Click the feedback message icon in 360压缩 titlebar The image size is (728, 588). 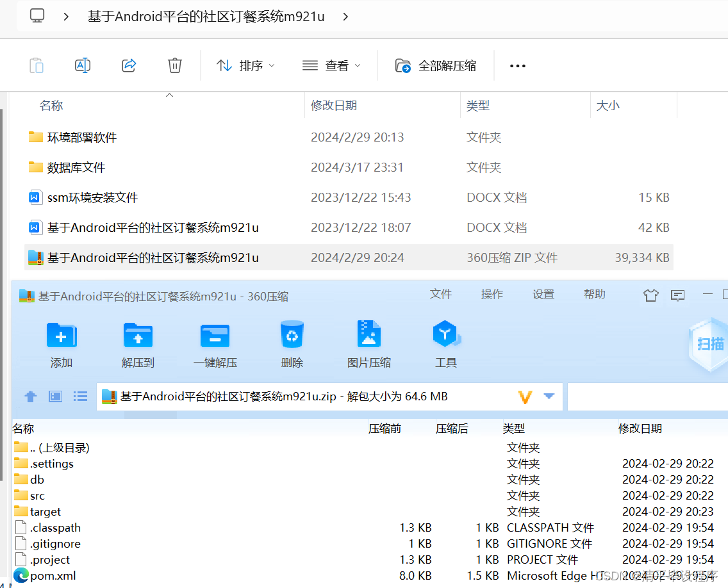[x=677, y=295]
